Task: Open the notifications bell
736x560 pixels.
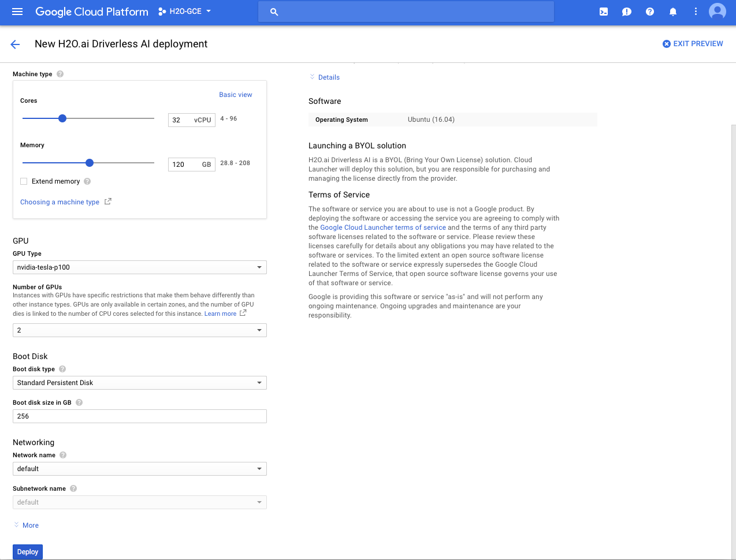Action: click(672, 12)
